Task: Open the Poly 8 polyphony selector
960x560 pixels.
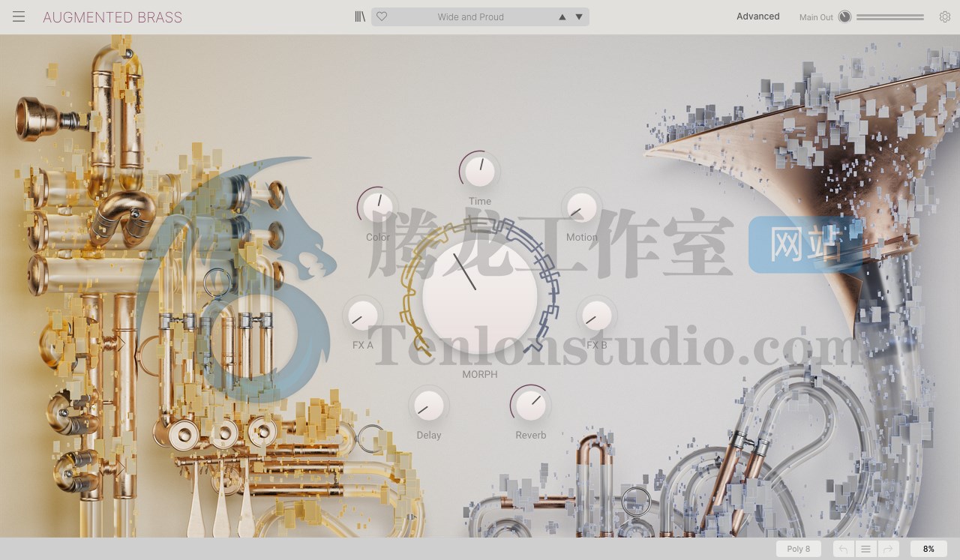Action: (x=799, y=549)
